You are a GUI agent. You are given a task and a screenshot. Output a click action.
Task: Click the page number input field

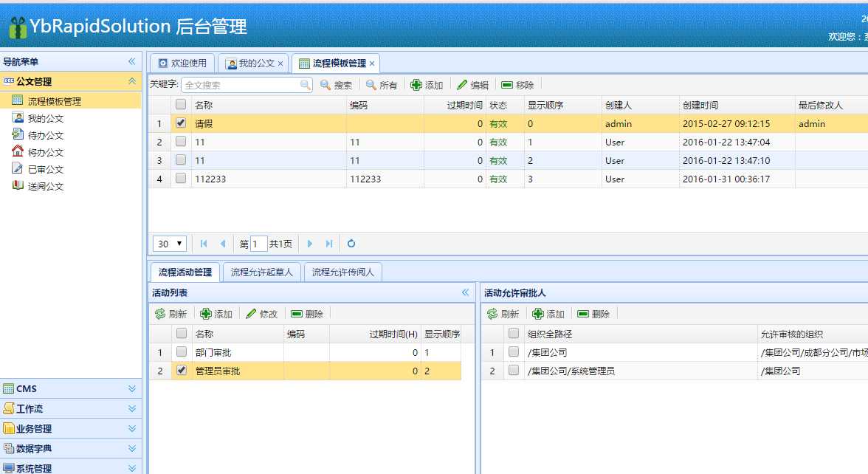point(258,244)
